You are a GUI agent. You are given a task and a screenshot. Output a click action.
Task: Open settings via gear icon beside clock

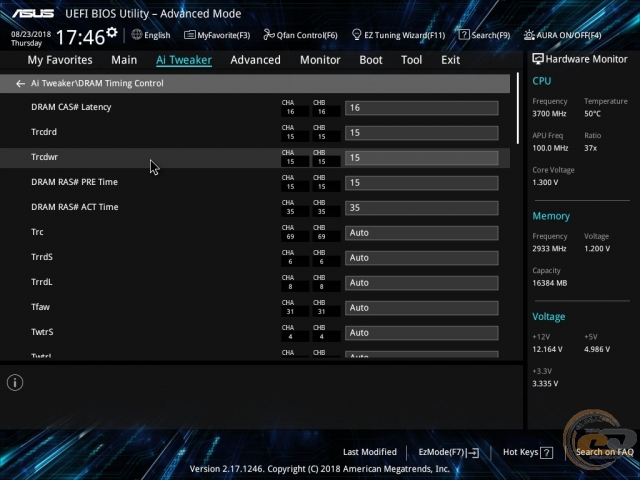tap(111, 32)
